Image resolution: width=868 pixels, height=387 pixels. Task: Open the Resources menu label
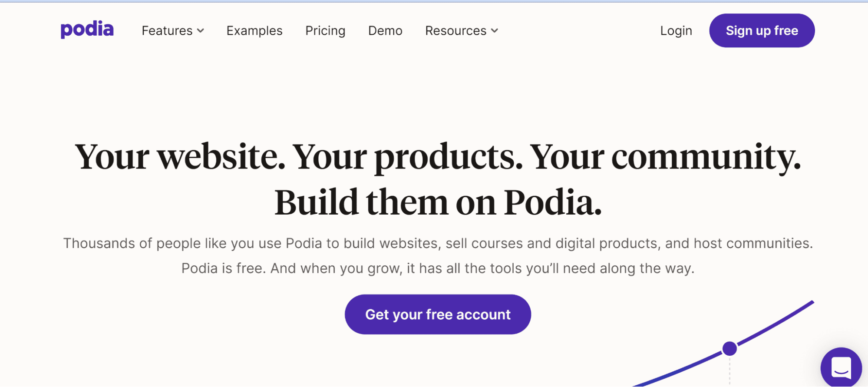pyautogui.click(x=455, y=31)
